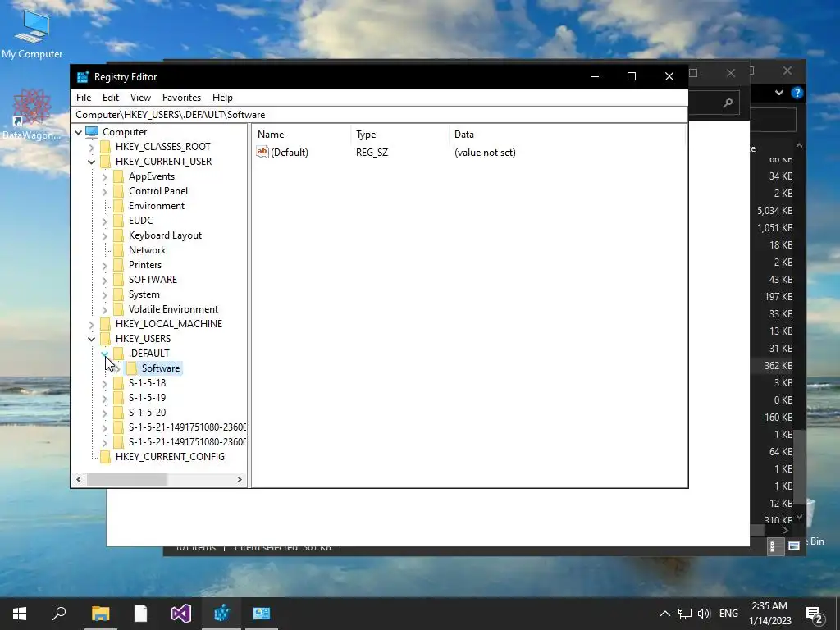Viewport: 840px width, 630px height.
Task: Open the Favorites menu
Action: (x=181, y=98)
